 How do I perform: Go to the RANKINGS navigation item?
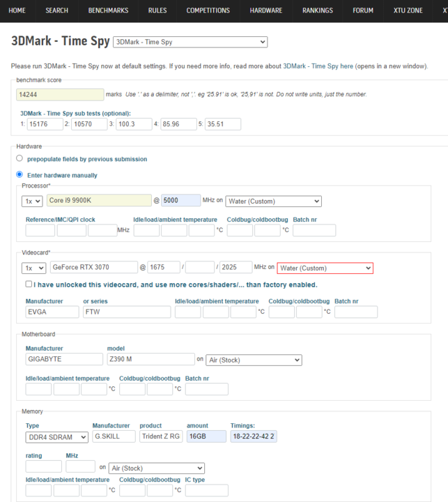(x=317, y=10)
